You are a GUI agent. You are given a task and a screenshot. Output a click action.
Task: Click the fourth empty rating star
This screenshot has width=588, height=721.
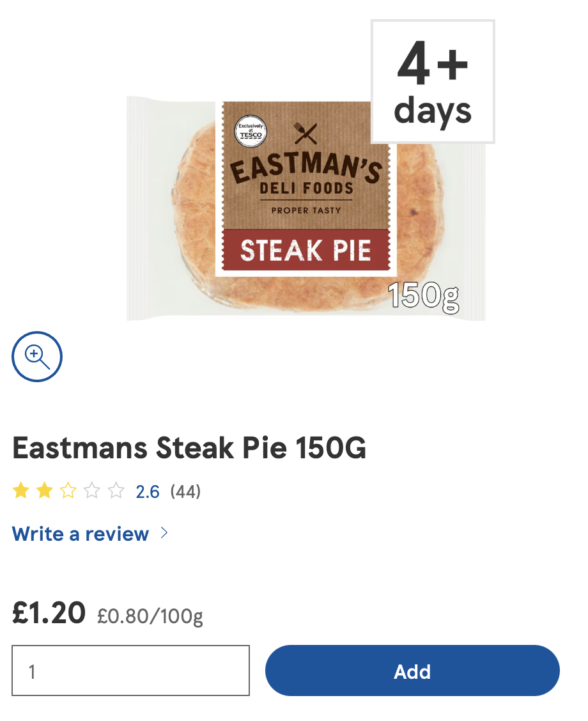tap(92, 491)
